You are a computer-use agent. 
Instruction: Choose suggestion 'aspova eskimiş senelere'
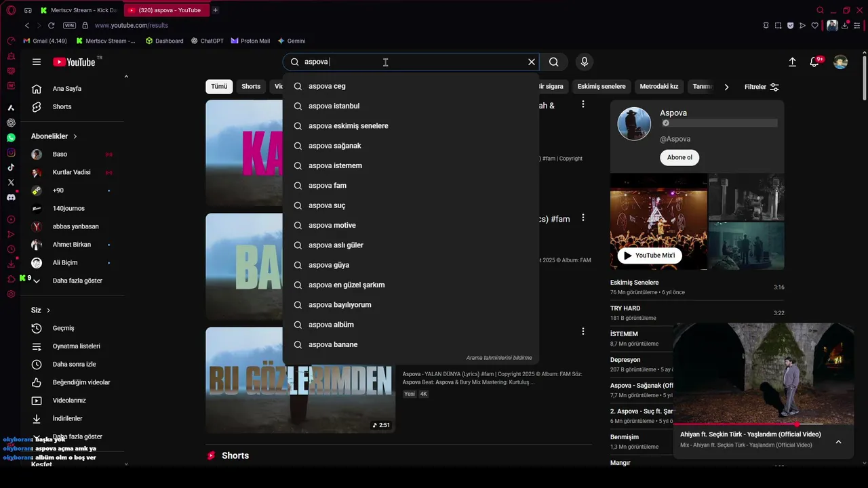tap(411, 126)
